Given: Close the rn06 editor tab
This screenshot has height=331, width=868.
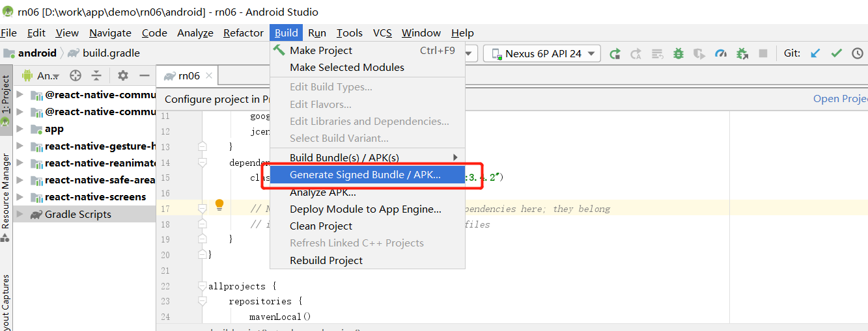Looking at the screenshot, I should point(209,76).
